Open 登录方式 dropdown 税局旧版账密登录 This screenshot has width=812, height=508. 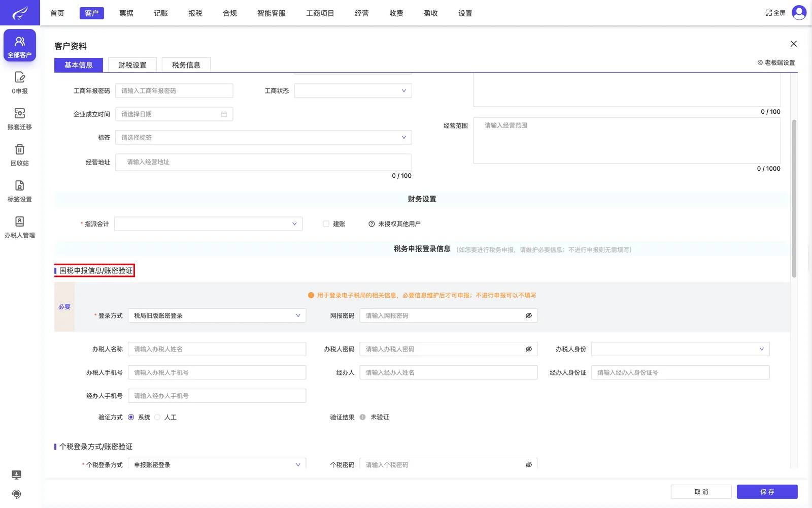(x=217, y=315)
